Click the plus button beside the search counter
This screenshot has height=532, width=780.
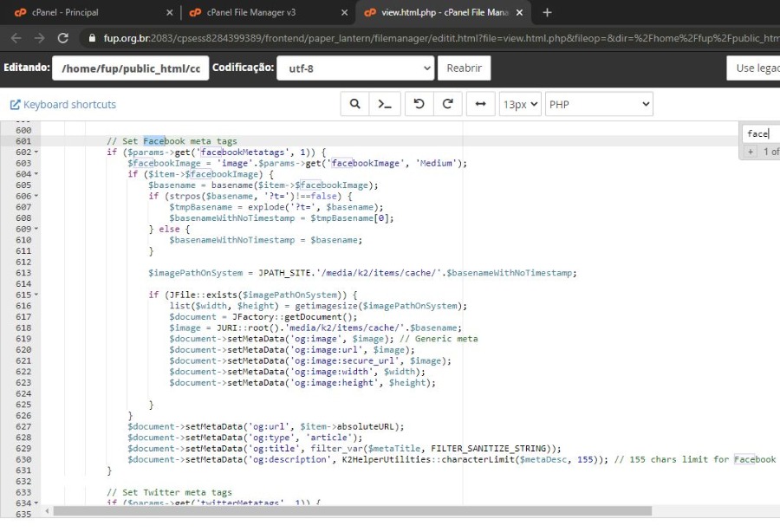pos(751,152)
